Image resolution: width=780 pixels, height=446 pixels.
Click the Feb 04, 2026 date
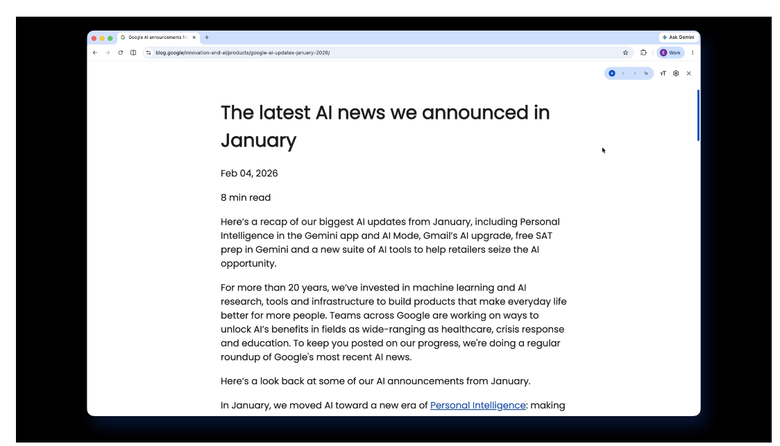point(249,174)
